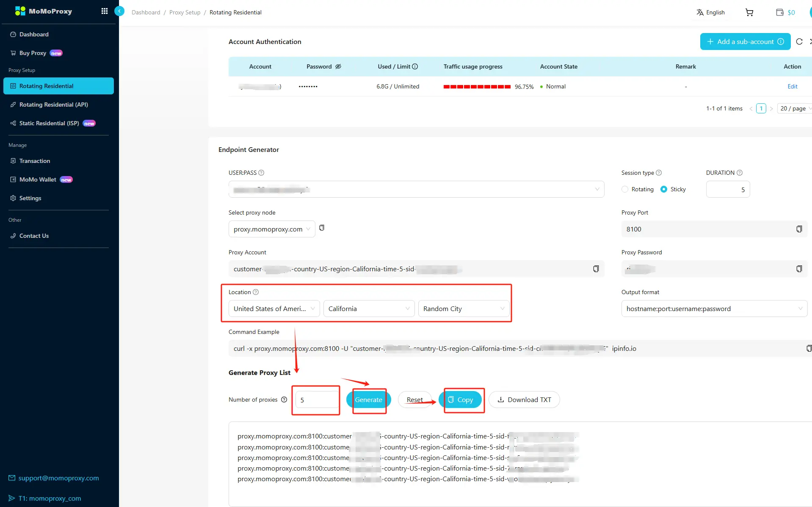This screenshot has width=812, height=507.
Task: Expand the USER:PASS account dropdown
Action: tap(417, 189)
